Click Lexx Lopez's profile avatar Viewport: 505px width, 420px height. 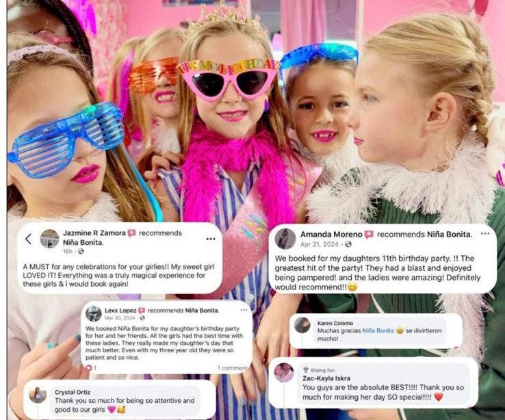point(94,314)
